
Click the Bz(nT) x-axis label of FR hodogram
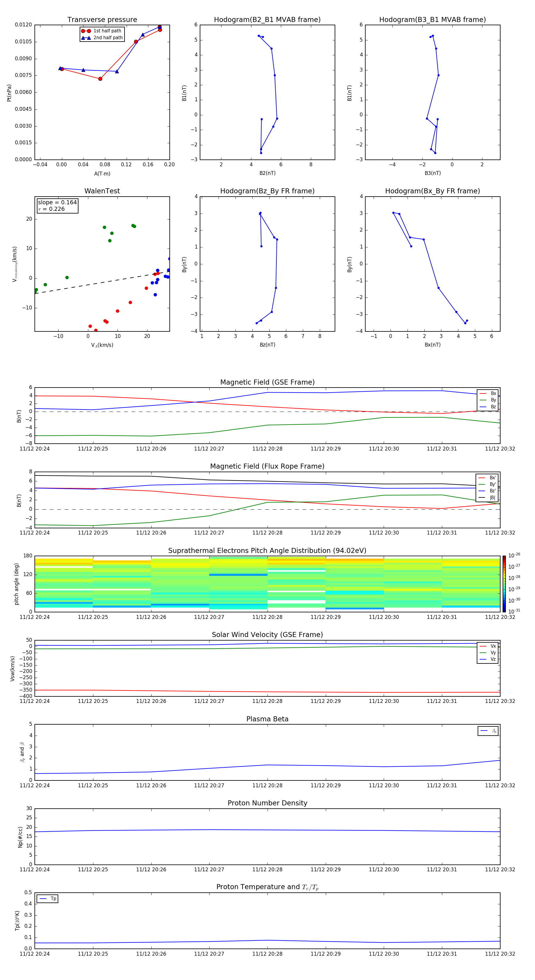click(267, 345)
